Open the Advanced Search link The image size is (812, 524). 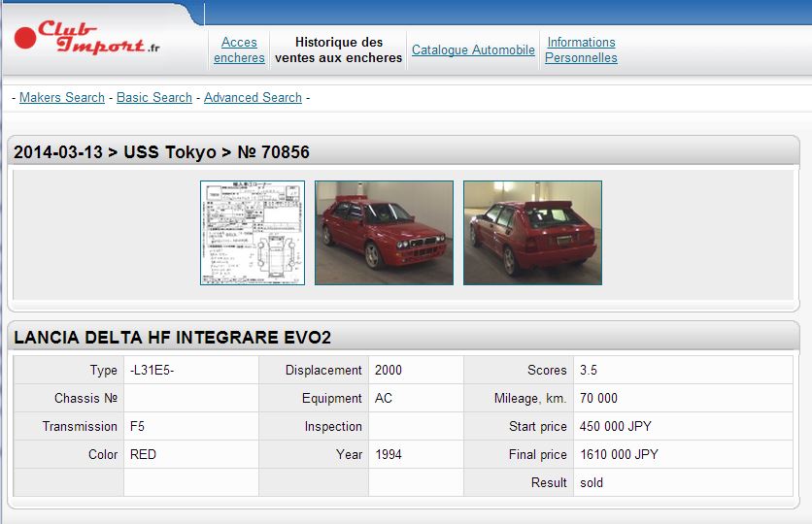[x=253, y=97]
